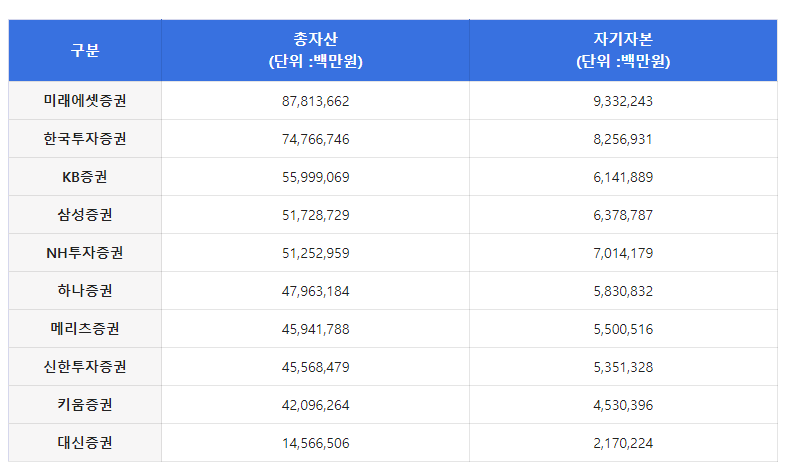
Task: Click total assets value 87,813,662
Action: point(316,101)
